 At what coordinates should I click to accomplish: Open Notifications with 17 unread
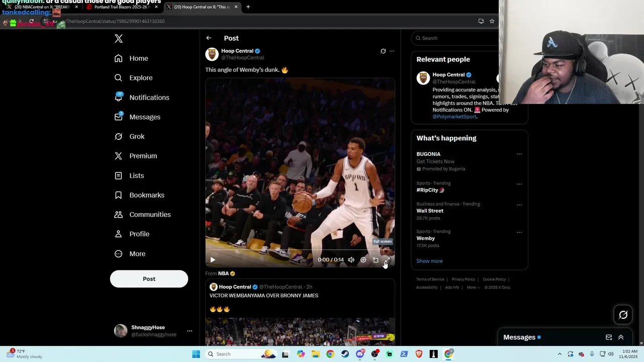[x=142, y=98]
